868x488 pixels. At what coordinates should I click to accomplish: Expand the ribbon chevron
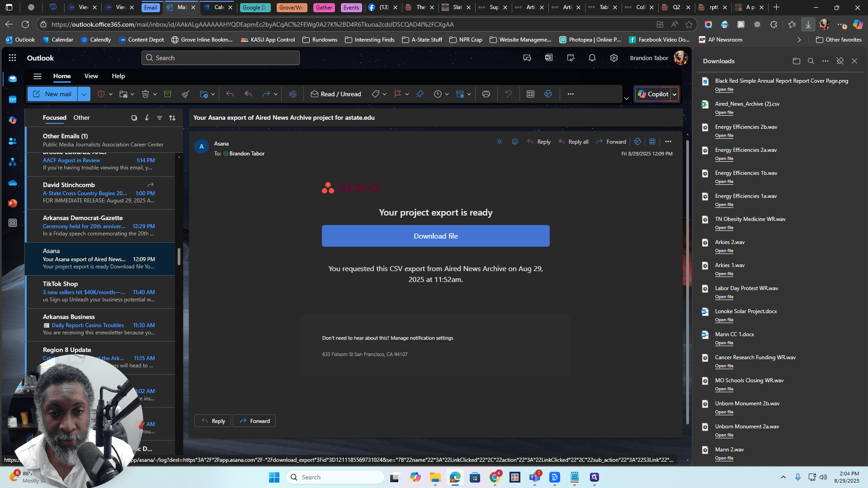pos(626,98)
